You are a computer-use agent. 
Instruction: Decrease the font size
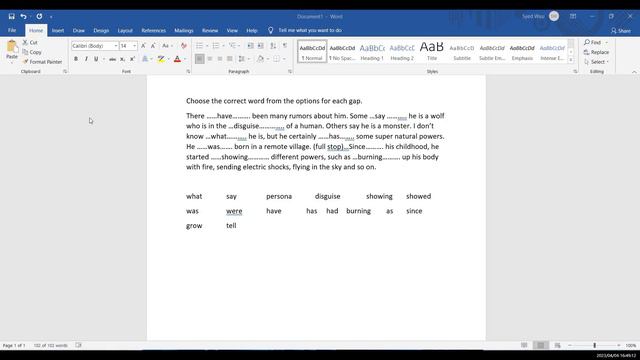(153, 46)
